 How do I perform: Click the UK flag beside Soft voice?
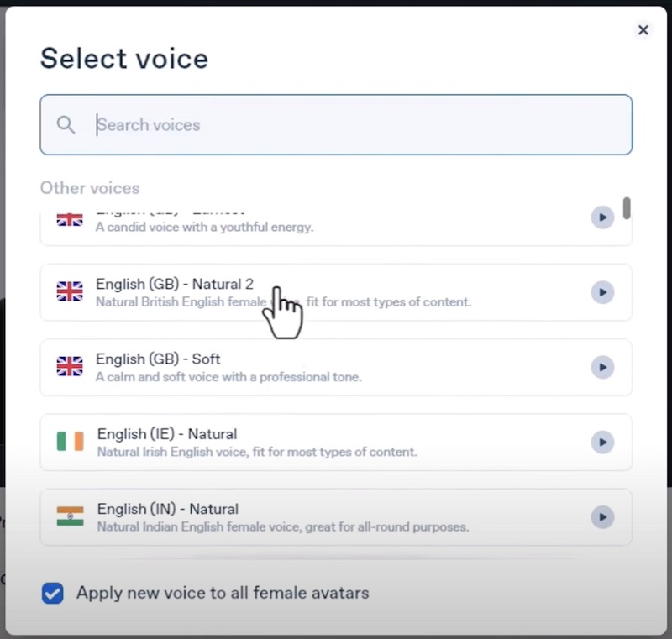70,366
